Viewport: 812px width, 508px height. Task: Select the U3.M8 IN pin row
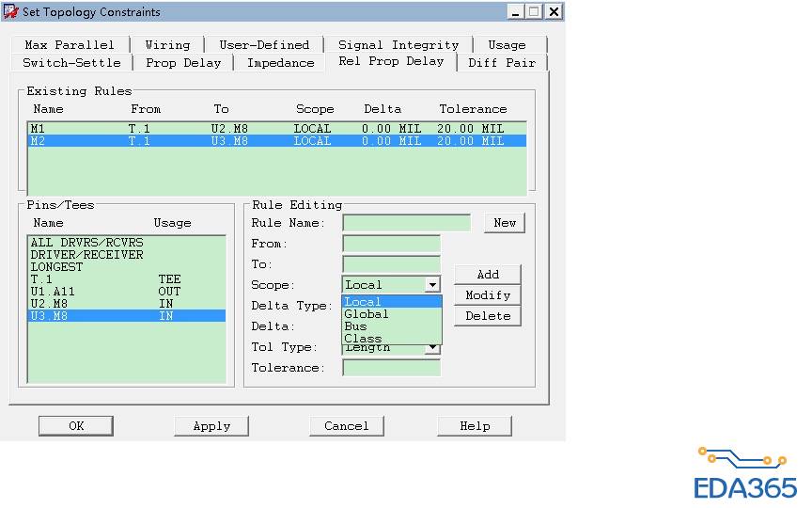click(126, 316)
